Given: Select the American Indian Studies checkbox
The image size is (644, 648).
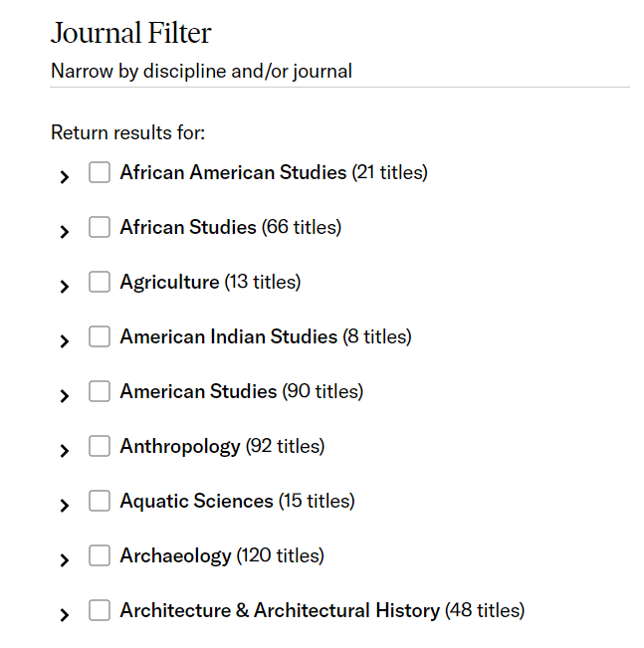Looking at the screenshot, I should pyautogui.click(x=100, y=336).
